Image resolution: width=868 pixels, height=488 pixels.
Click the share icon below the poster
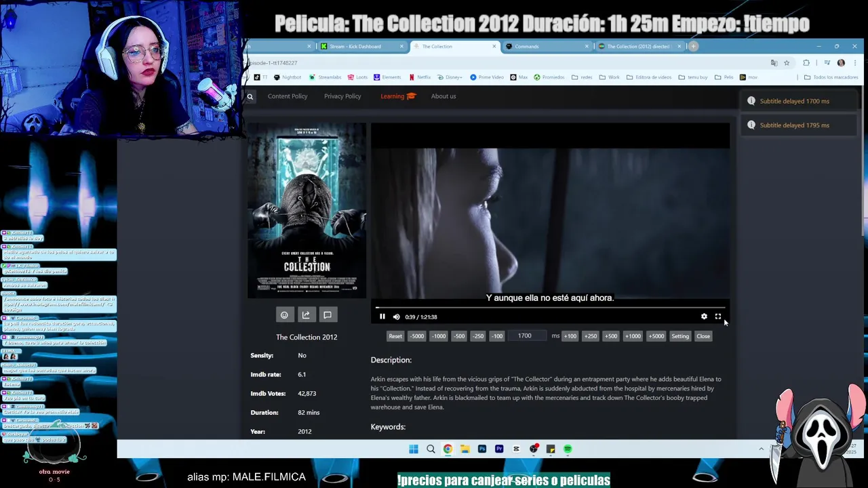[x=306, y=314]
